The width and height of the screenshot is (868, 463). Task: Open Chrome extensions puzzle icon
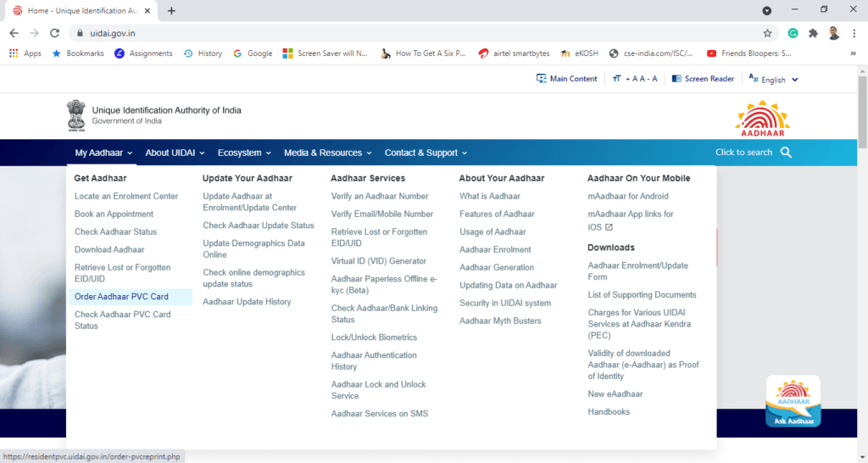pyautogui.click(x=813, y=33)
